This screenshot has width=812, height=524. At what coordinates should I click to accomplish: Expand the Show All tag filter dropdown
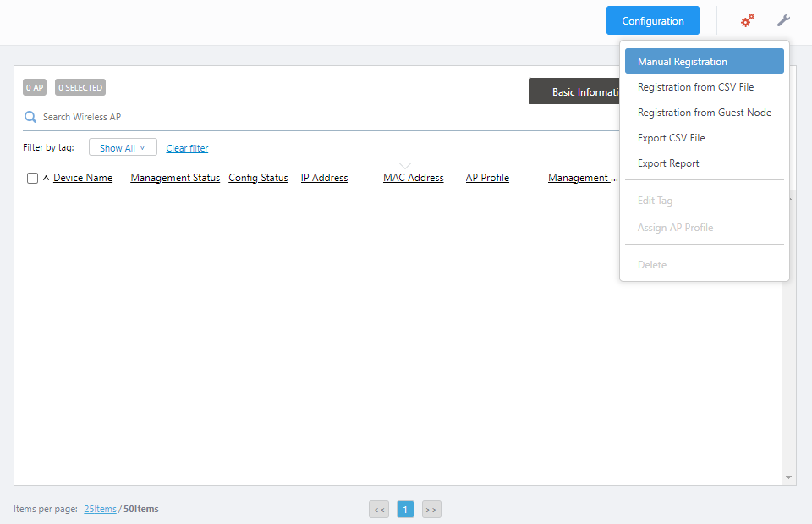click(123, 148)
